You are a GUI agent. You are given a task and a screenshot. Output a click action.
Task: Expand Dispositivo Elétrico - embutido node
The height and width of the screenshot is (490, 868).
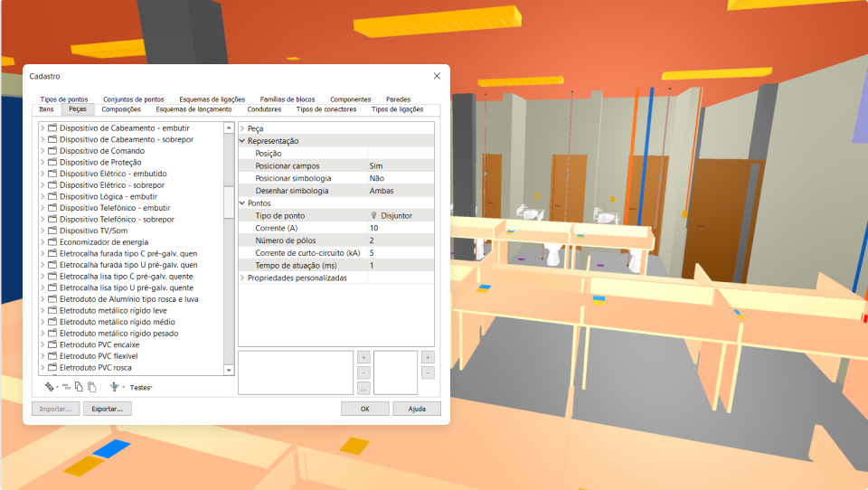click(x=42, y=174)
